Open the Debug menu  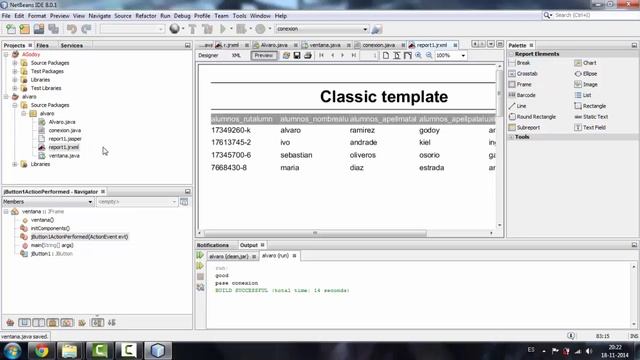182,16
